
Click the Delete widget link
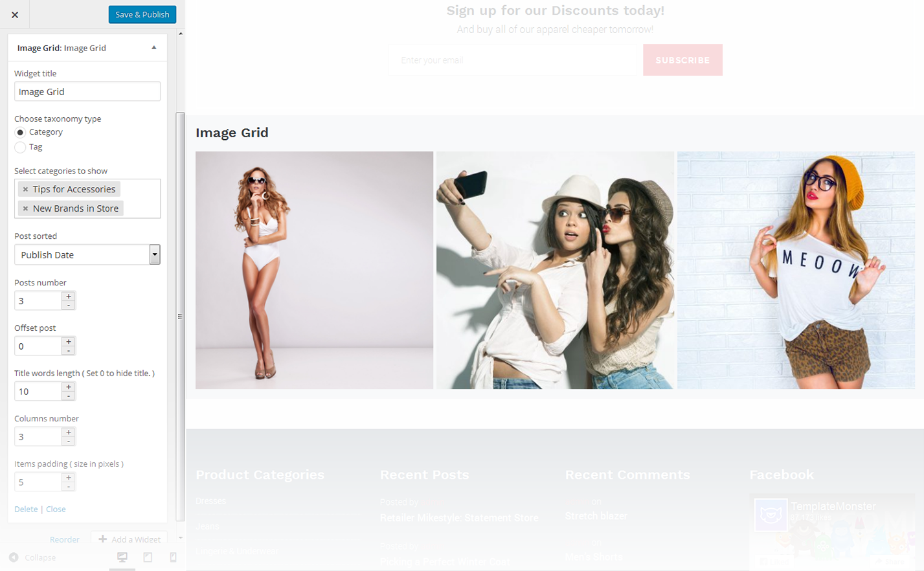26,509
